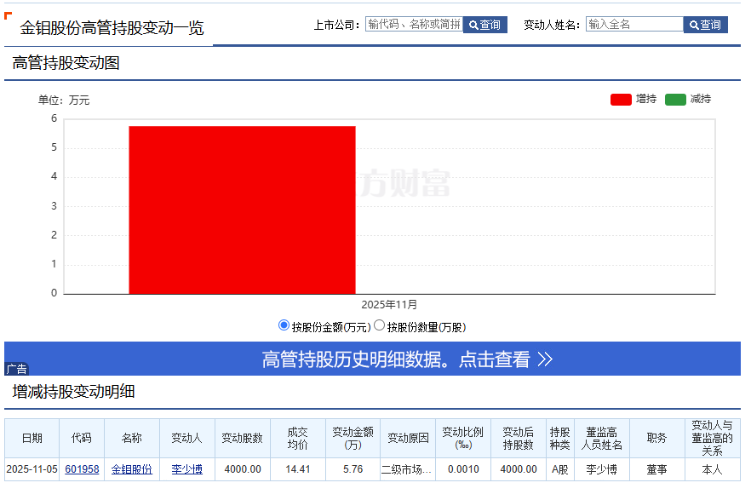The image size is (751, 500).
Task: Click the 增减持股变动明细 section heading
Action: click(x=73, y=392)
